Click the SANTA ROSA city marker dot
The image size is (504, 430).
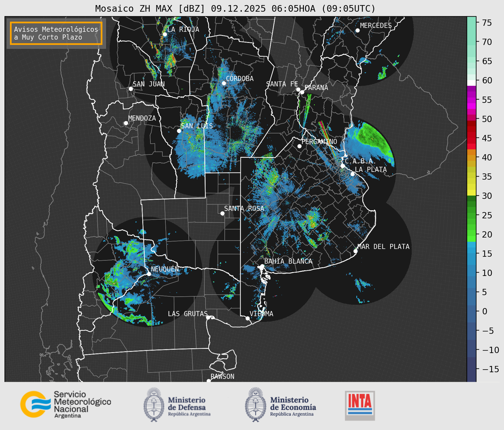point(222,213)
